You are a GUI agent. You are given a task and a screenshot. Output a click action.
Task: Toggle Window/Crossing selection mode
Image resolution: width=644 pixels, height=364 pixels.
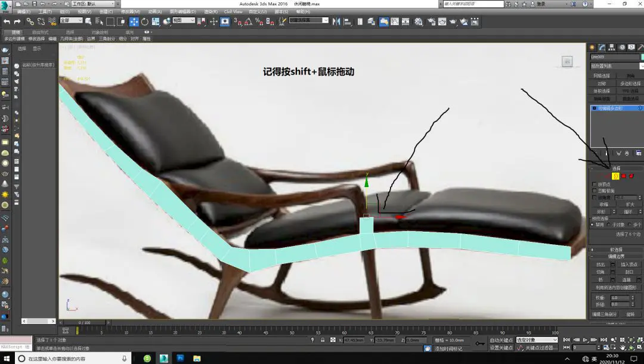pyautogui.click(x=121, y=22)
